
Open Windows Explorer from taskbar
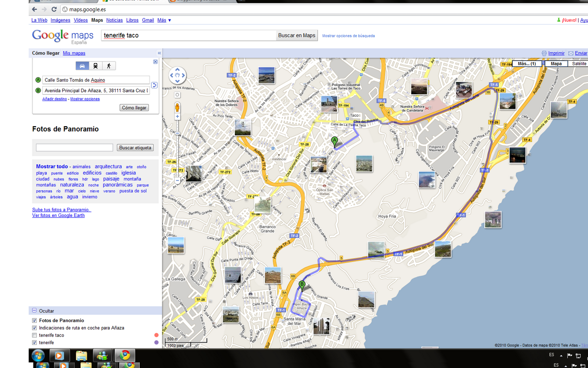(x=81, y=355)
